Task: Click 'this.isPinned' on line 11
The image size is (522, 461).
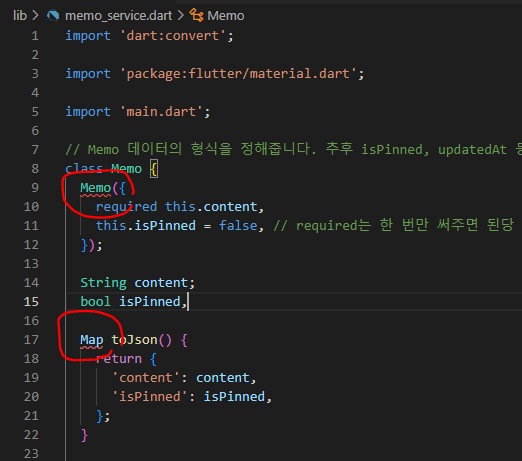Action: 146,226
